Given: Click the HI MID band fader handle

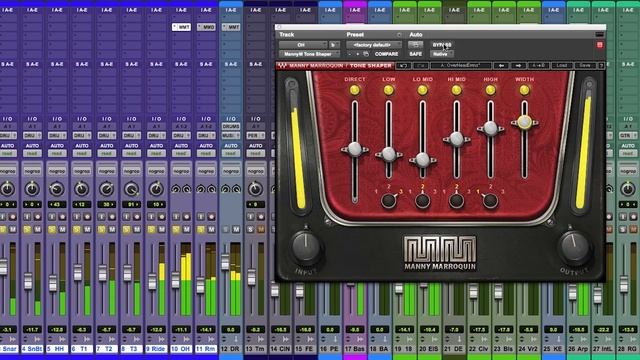Looking at the screenshot, I should pyautogui.click(x=456, y=140).
